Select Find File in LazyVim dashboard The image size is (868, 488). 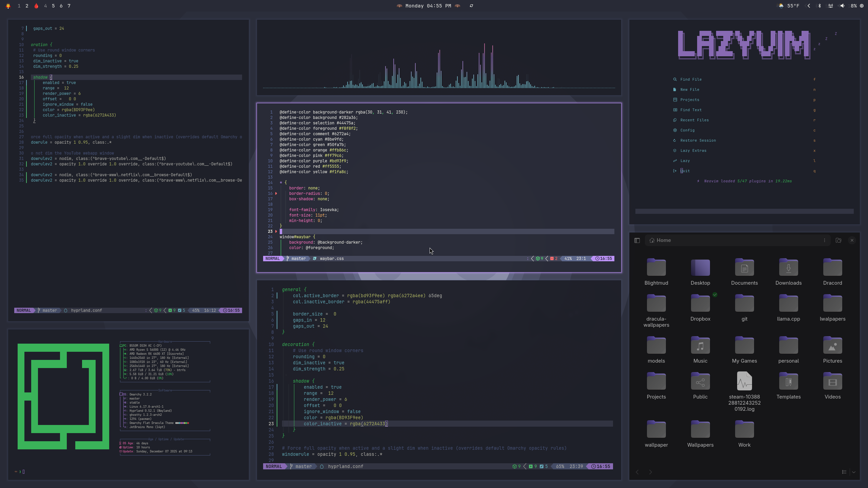(691, 79)
